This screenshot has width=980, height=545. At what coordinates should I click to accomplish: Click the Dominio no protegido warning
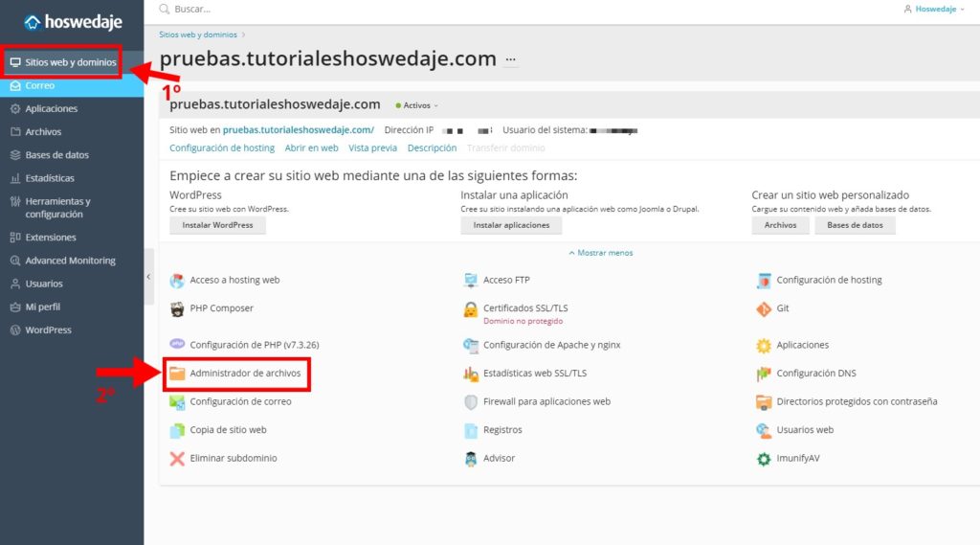[523, 321]
